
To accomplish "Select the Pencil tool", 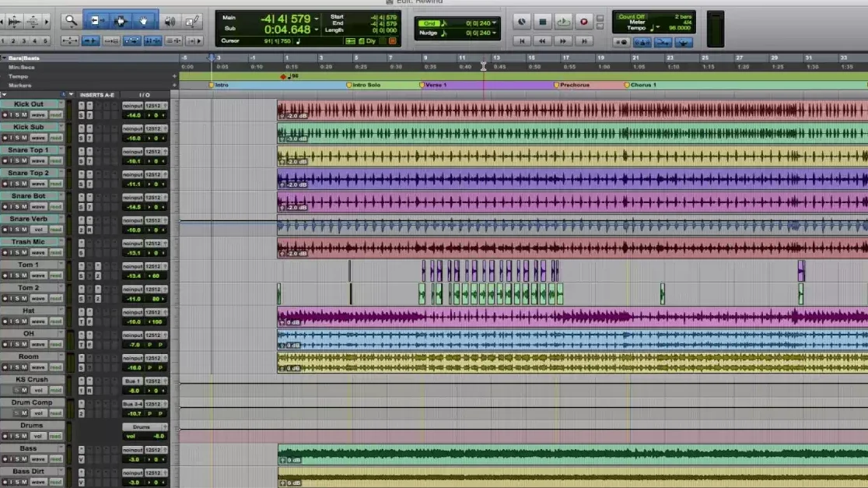I will click(x=192, y=21).
